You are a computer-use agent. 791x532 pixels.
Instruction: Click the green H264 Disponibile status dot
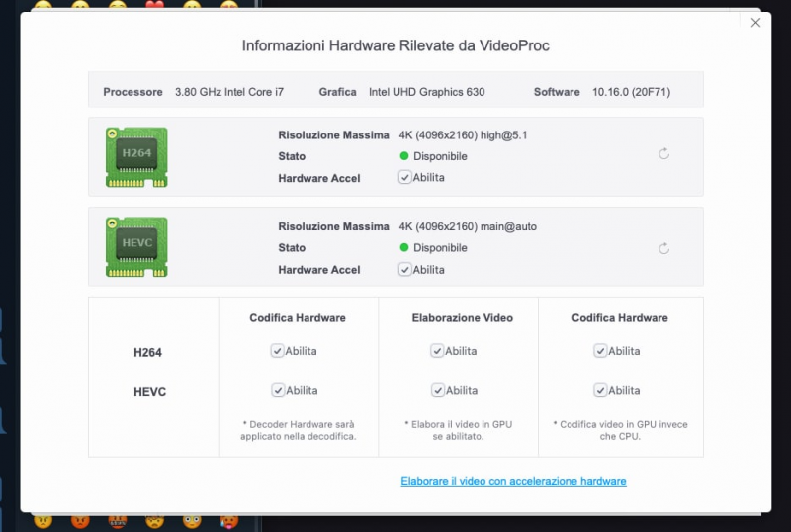point(404,156)
